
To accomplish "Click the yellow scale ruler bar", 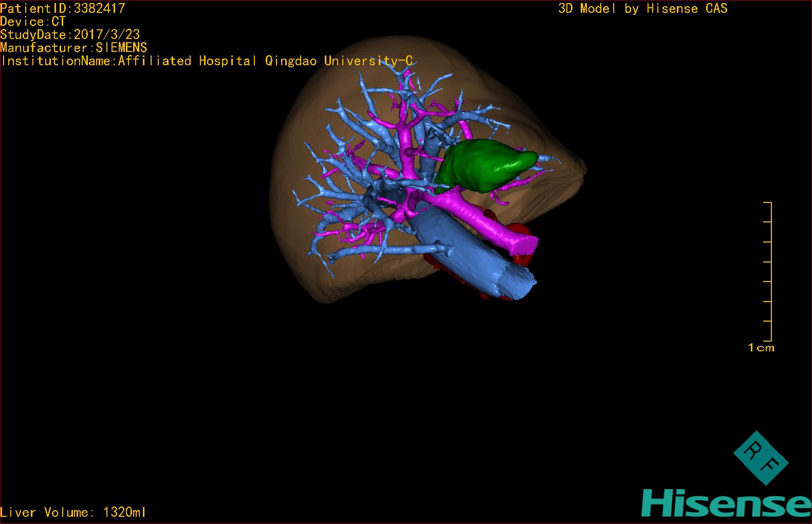I will 768,272.
